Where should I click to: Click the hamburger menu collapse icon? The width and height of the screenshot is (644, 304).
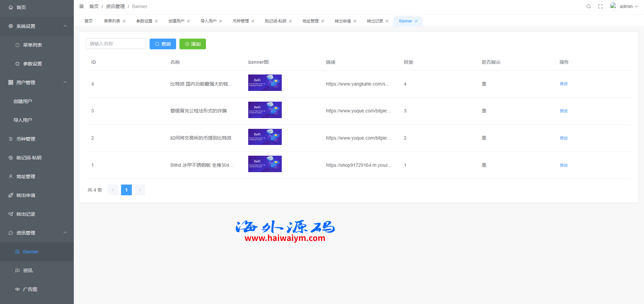(82, 6)
